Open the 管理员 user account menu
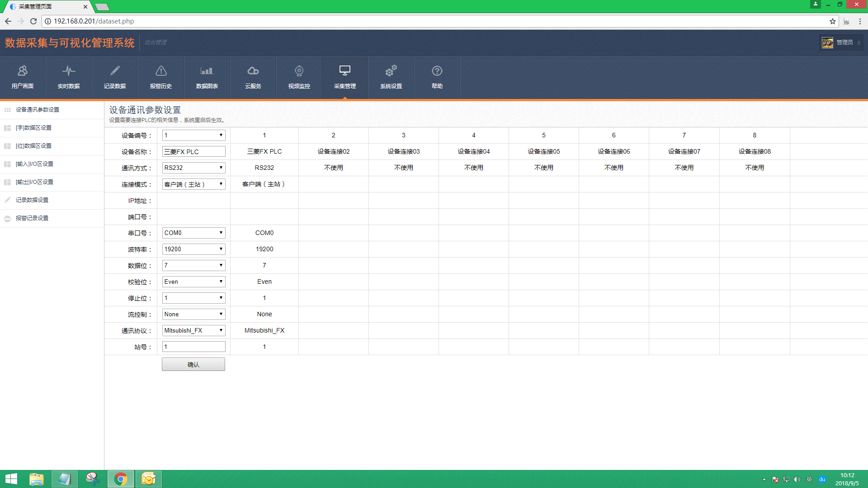The image size is (868, 488). click(841, 42)
